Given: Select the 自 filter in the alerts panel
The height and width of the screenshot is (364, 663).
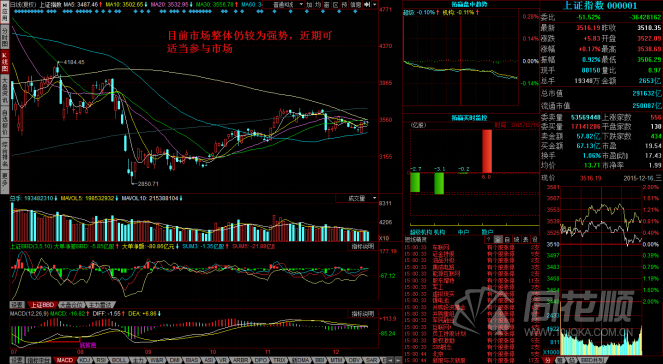Looking at the screenshot, I should 508,239.
